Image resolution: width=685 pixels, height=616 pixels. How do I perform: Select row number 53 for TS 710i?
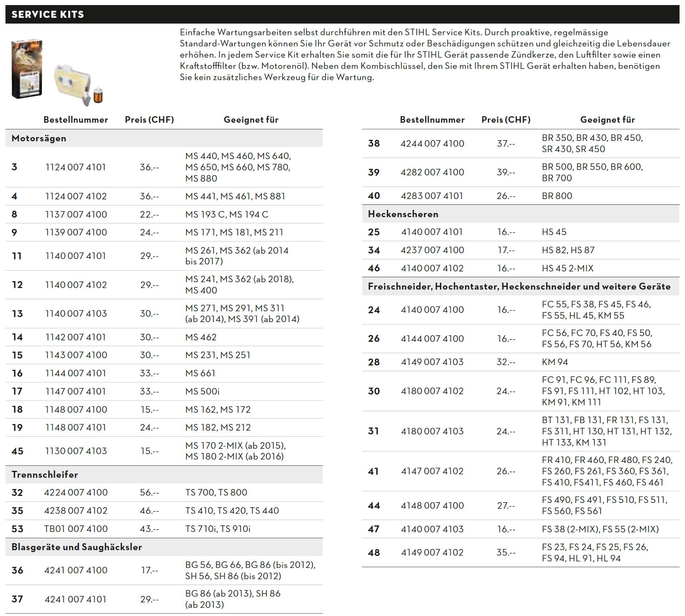[x=17, y=529]
